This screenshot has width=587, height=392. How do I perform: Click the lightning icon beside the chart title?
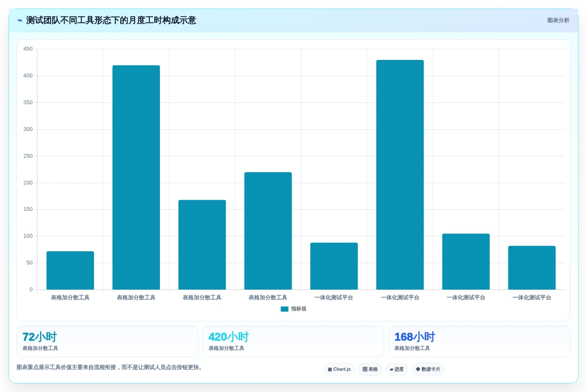(20, 20)
